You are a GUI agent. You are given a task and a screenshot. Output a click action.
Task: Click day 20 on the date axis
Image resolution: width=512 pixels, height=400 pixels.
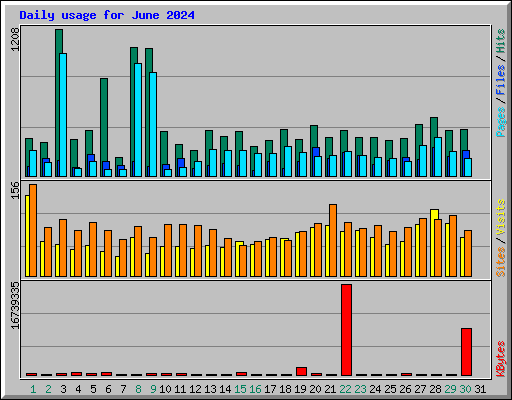coord(315,389)
